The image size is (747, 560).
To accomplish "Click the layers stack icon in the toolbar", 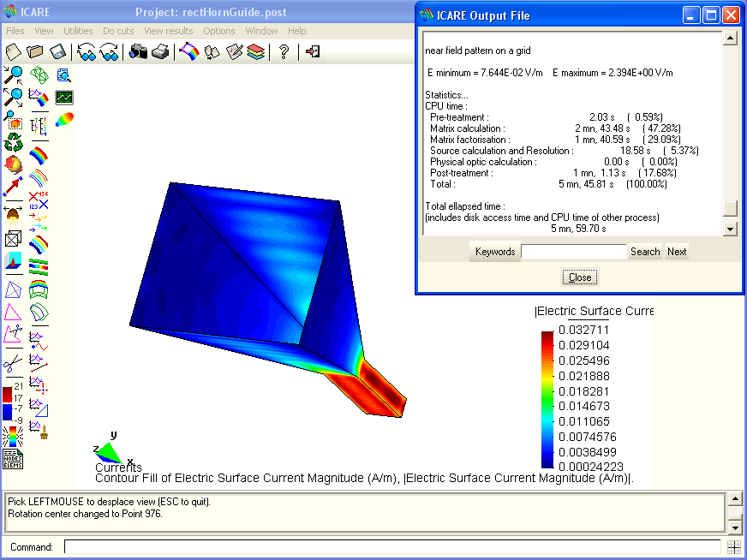I will 256,51.
